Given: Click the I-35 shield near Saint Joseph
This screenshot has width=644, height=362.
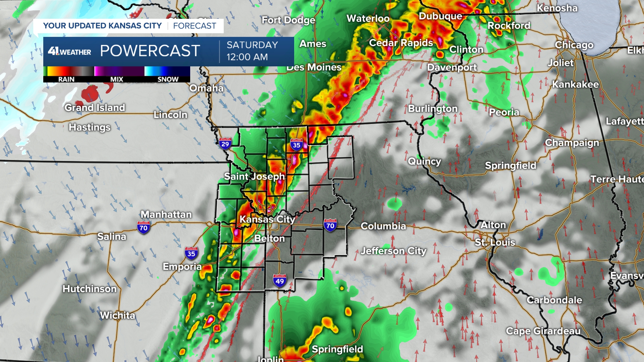Looking at the screenshot, I should coord(297,144).
